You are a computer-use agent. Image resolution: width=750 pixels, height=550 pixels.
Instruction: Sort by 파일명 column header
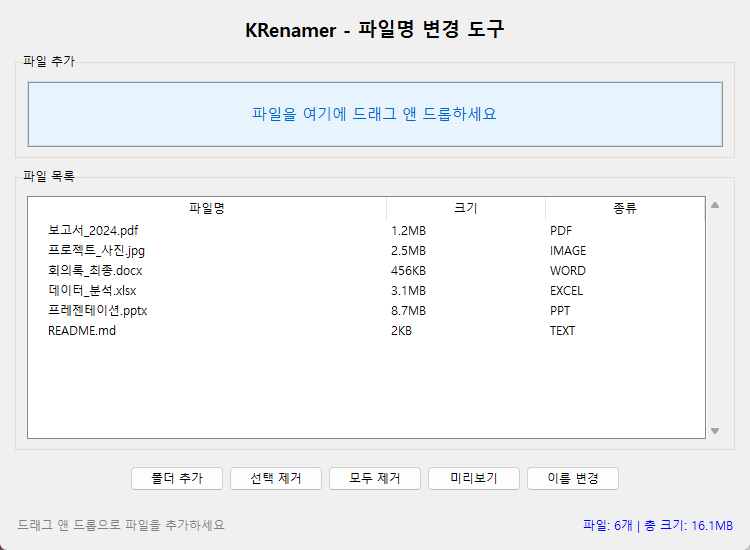[207, 208]
